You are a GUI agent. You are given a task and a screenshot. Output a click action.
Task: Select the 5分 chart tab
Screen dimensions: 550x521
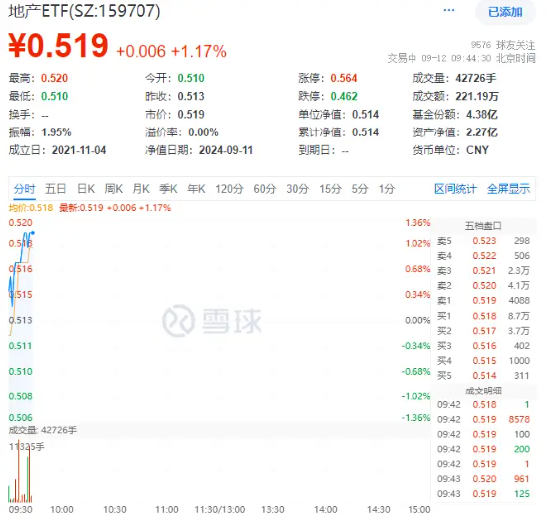(360, 189)
